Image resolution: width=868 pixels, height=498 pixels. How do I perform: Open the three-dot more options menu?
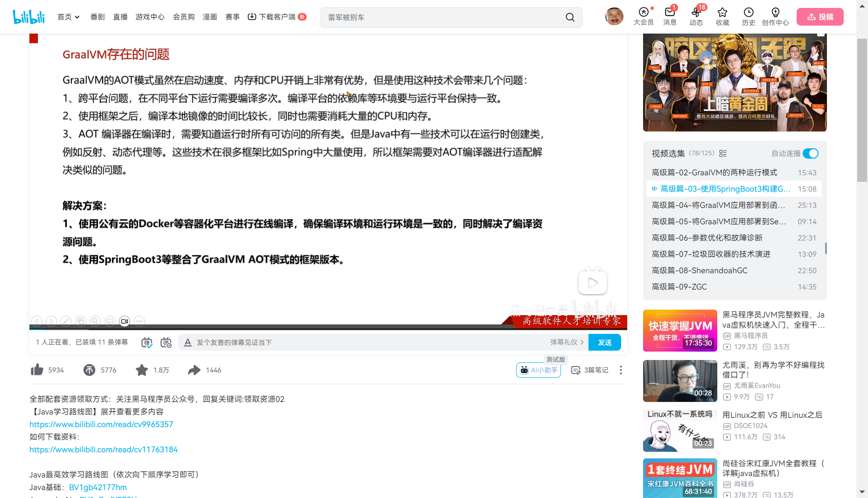click(621, 370)
